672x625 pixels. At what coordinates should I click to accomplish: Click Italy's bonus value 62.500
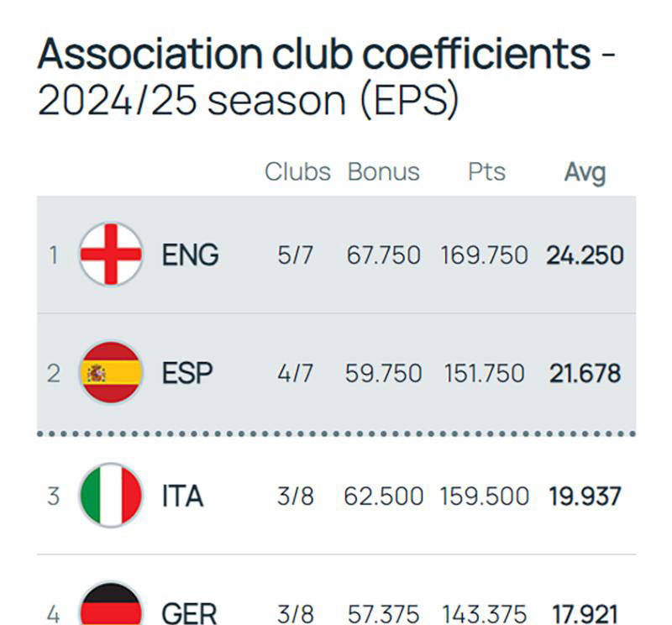[x=383, y=496]
